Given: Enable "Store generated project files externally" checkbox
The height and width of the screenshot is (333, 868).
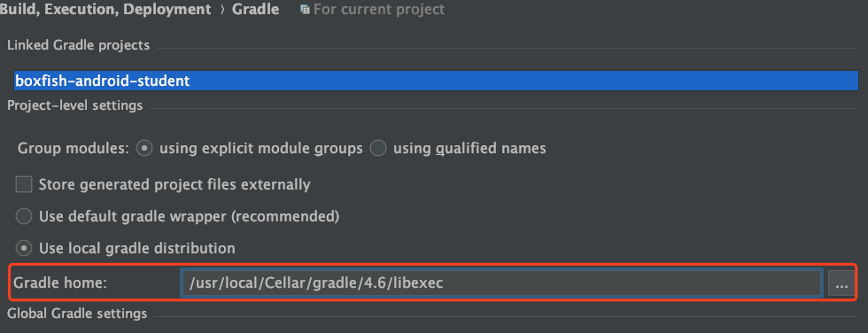Looking at the screenshot, I should [24, 184].
